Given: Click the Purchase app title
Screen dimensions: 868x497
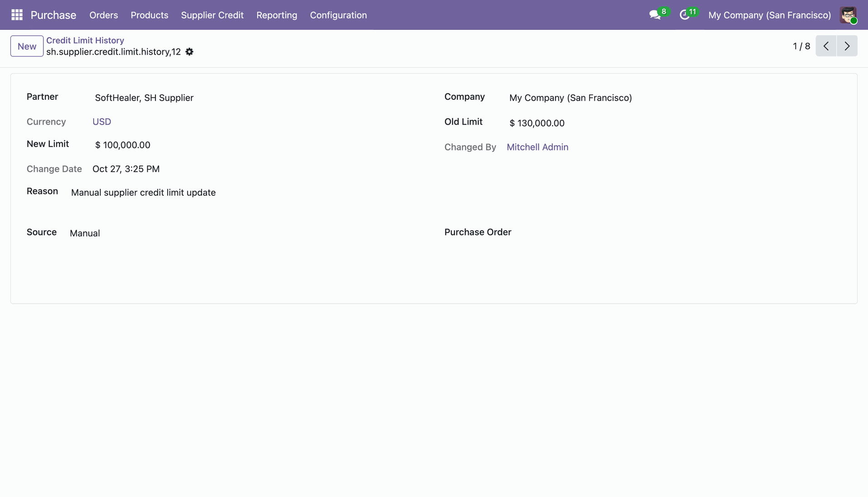Looking at the screenshot, I should [x=53, y=15].
